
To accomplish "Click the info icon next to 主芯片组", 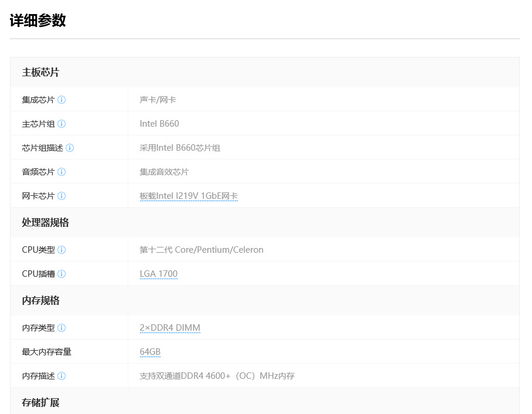I will pyautogui.click(x=62, y=124).
